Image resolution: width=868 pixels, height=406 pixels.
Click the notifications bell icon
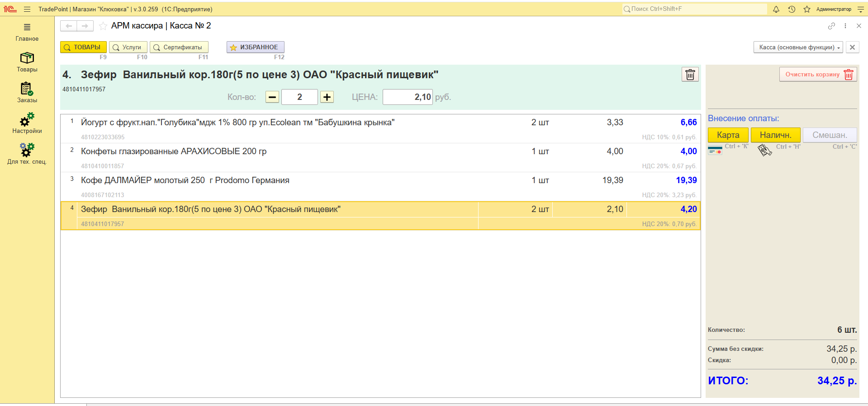point(776,9)
